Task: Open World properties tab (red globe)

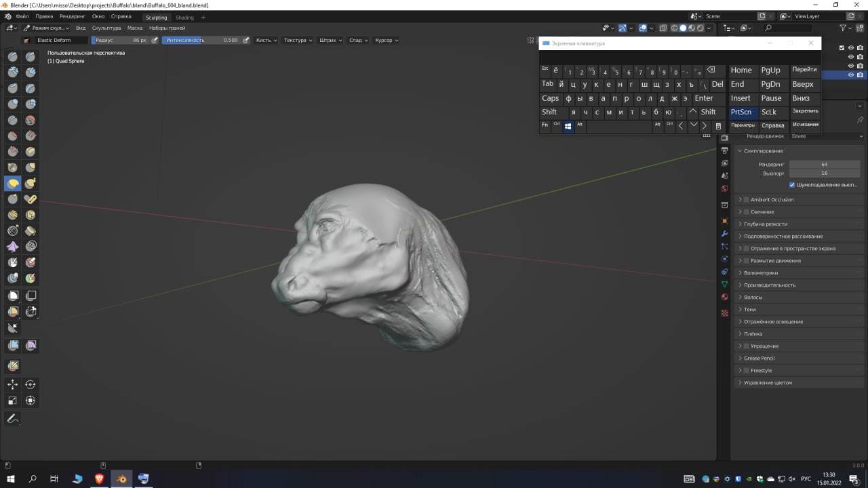Action: (724, 188)
